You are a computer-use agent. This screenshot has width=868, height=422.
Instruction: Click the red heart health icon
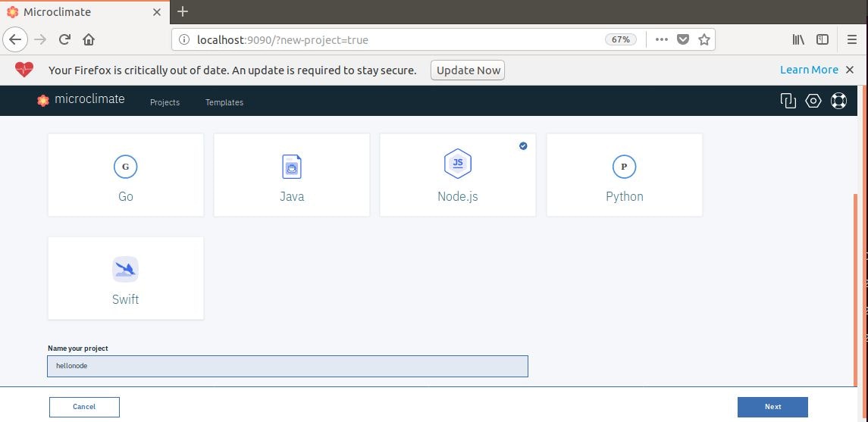[x=24, y=70]
